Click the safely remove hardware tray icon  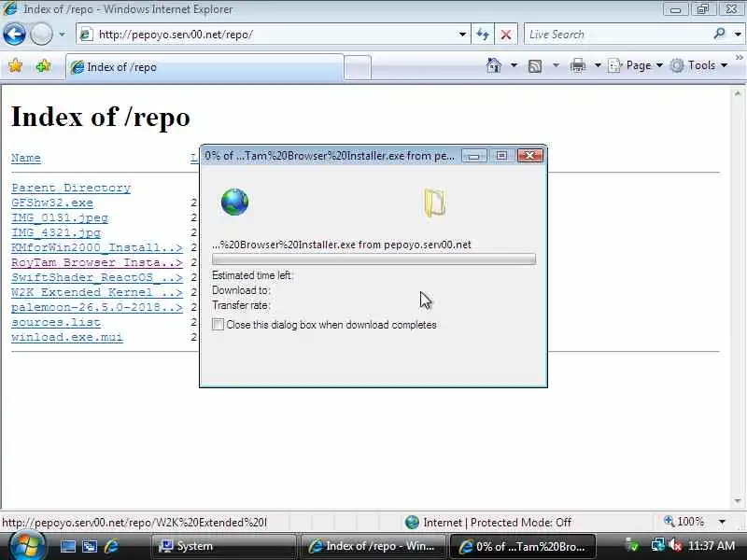pyautogui.click(x=633, y=545)
